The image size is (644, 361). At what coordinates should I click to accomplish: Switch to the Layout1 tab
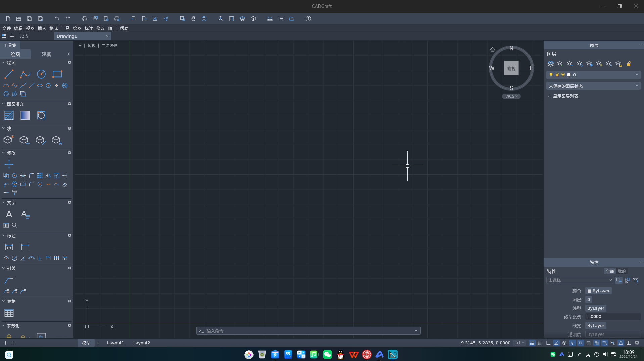tap(116, 343)
